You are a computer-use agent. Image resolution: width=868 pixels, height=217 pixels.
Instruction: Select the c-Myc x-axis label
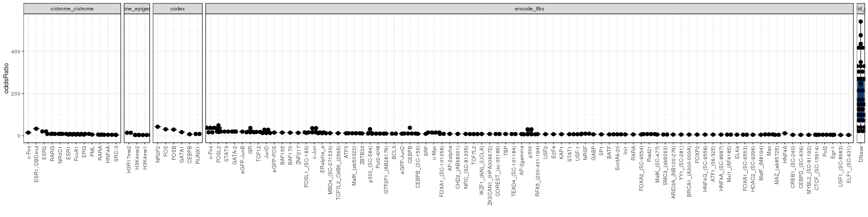433,153
